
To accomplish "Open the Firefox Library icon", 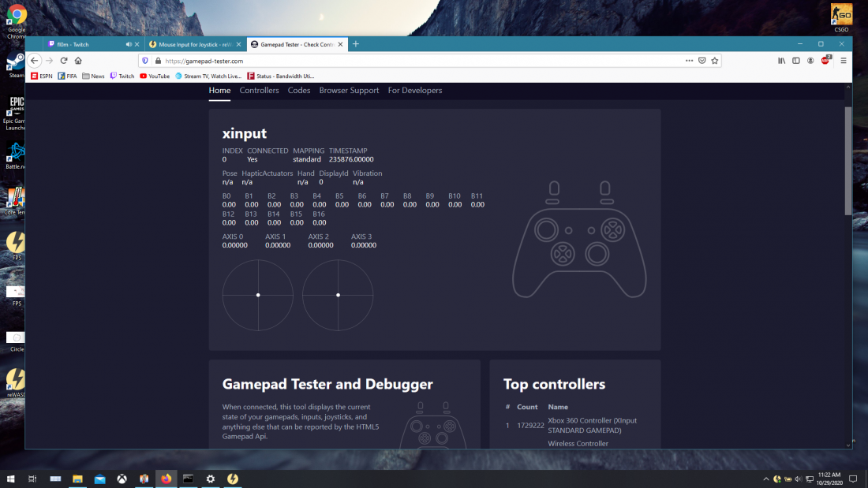I will point(782,61).
